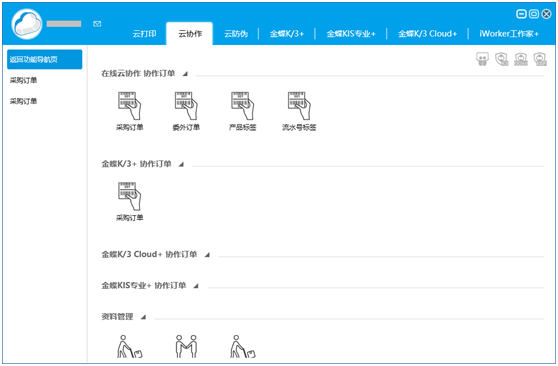Switch to the 云防伪 tab
Screen dimensions: 558x366
236,34
